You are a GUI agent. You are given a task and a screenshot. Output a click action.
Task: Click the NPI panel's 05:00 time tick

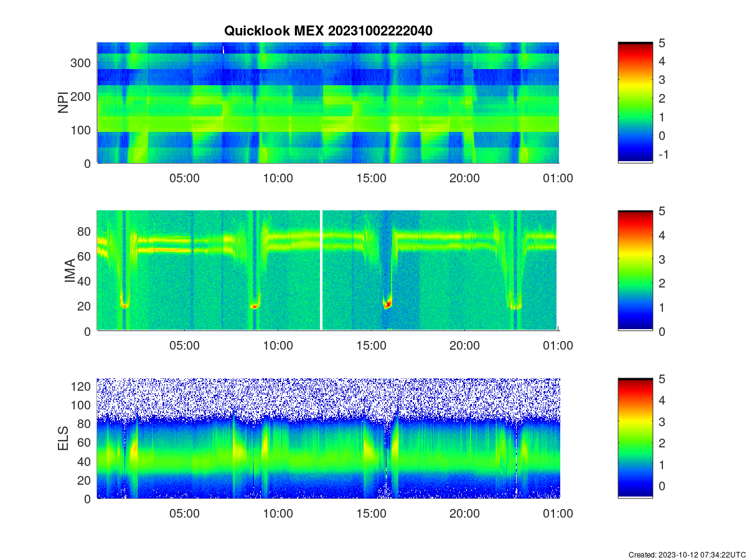(185, 178)
